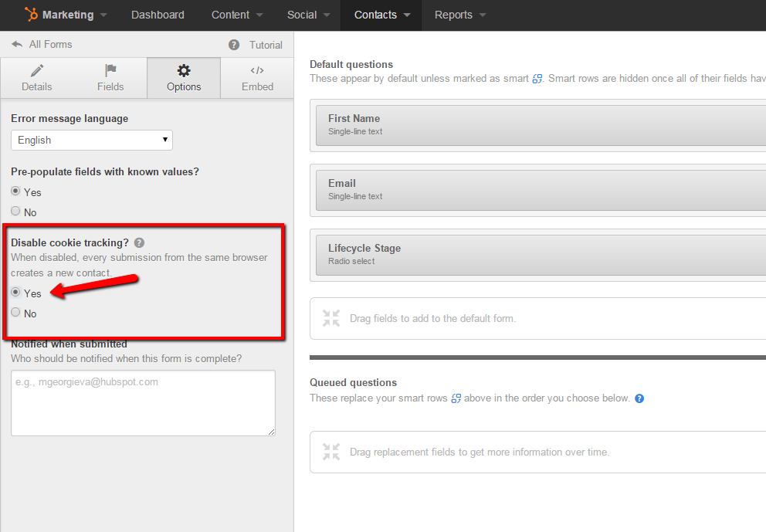Select No for pre-populating fields
Screen dimensions: 766x532
(x=15, y=212)
